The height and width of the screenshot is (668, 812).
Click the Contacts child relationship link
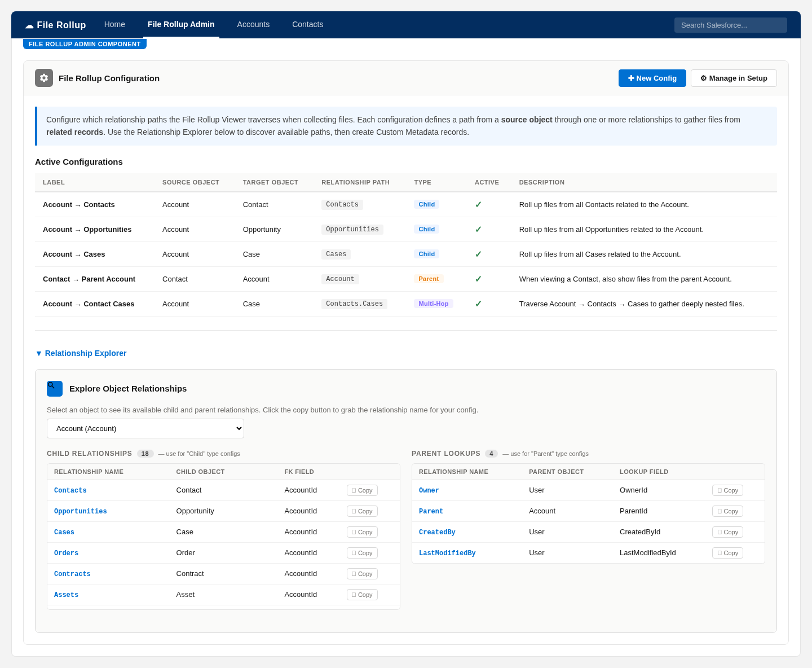[70, 490]
